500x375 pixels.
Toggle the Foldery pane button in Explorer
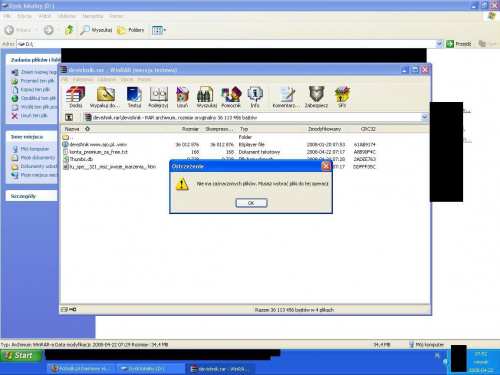point(131,30)
